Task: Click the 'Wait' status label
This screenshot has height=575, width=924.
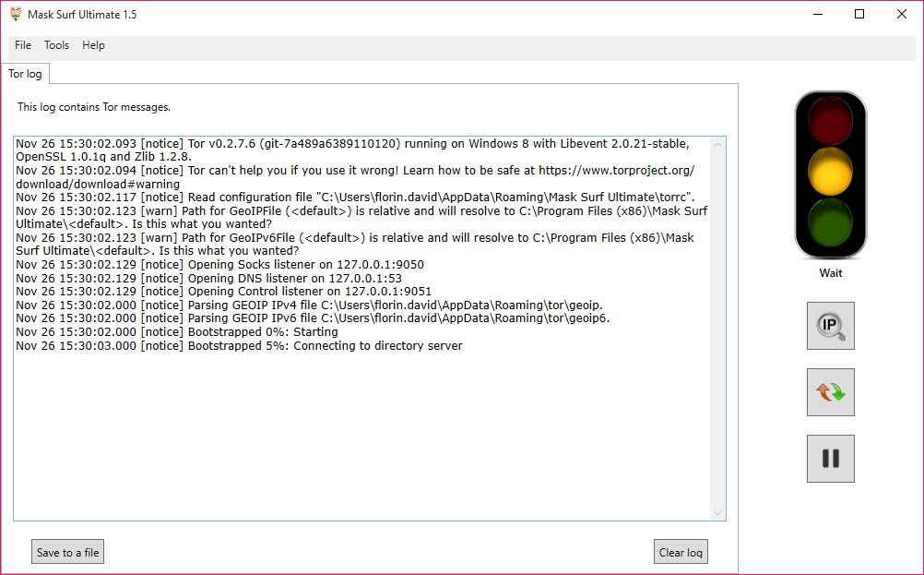Action: [x=830, y=273]
